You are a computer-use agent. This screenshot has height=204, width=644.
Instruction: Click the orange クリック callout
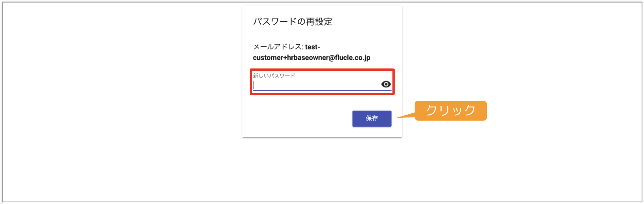coord(451,111)
